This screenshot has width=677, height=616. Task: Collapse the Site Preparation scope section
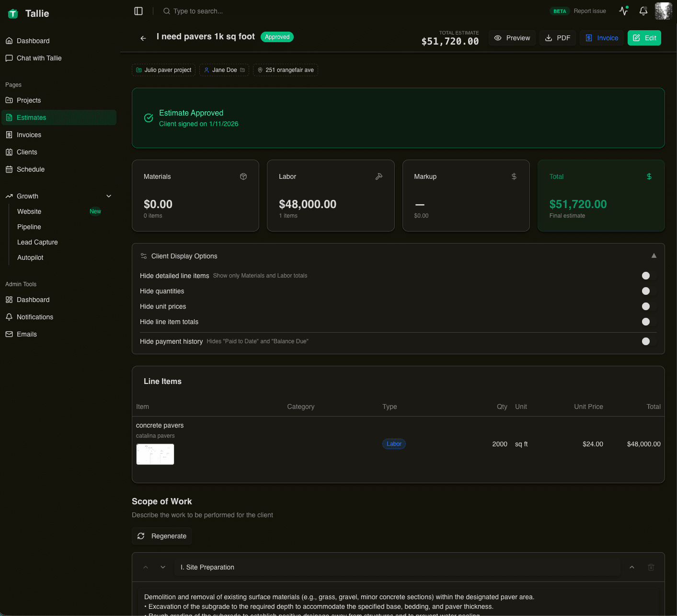(631, 567)
